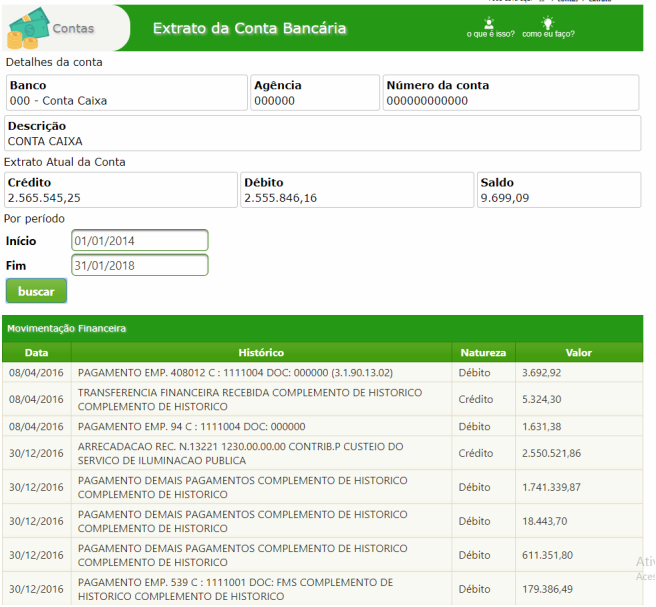
Task: Click the Banco field showing 000 - Conta Caixa
Action: (126, 93)
